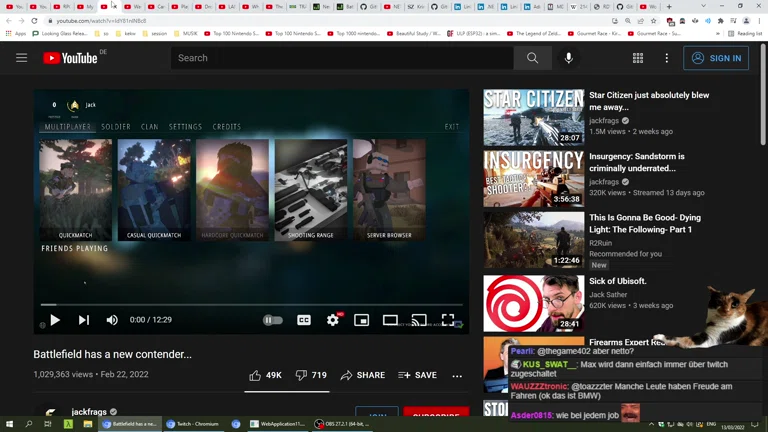Enable the miniplayer

(x=361, y=320)
